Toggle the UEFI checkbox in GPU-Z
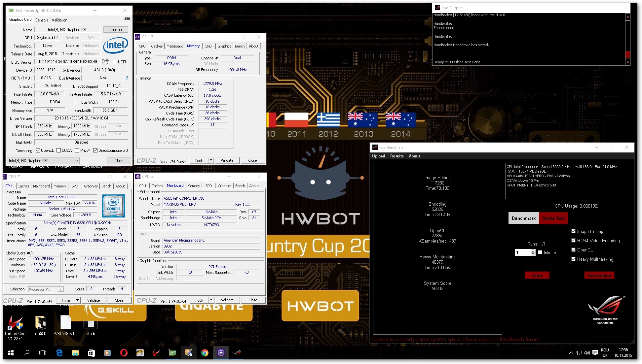 (x=115, y=62)
